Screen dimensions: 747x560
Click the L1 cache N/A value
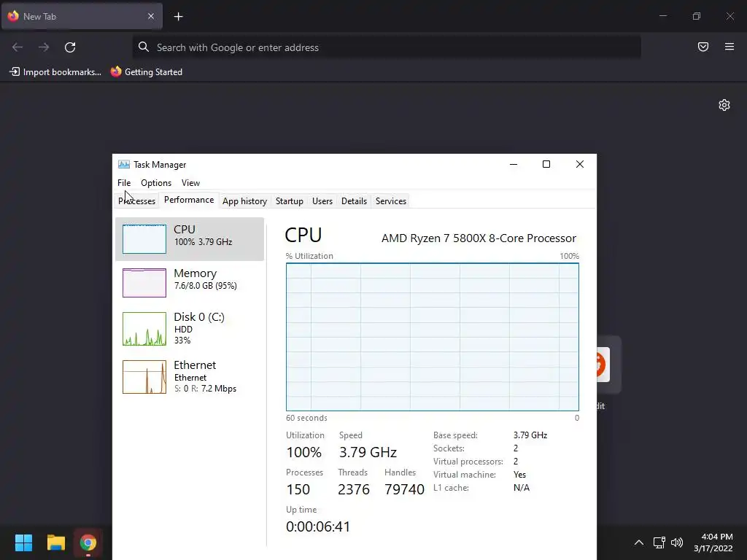[521, 488]
